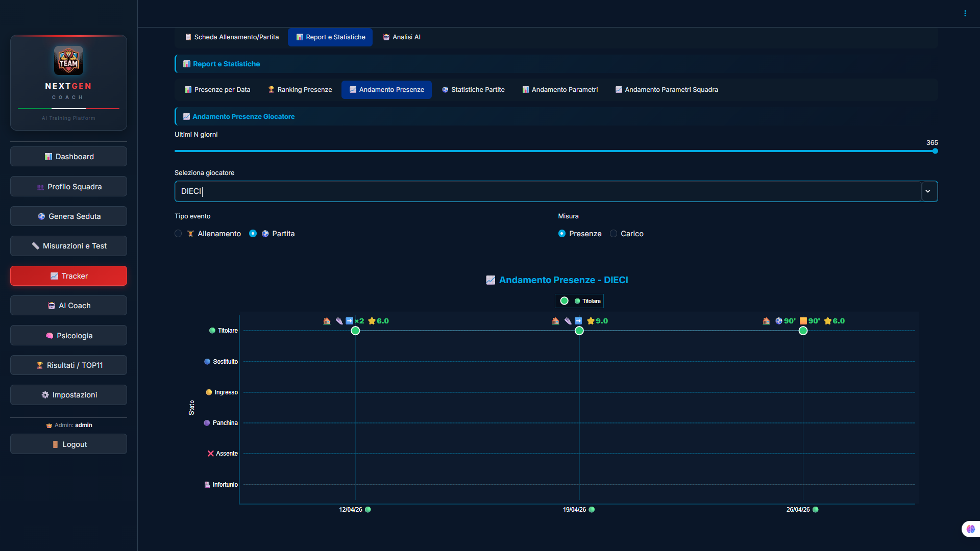The width and height of the screenshot is (980, 551).
Task: Open Ranking Presenze sub-tab
Action: [300, 90]
